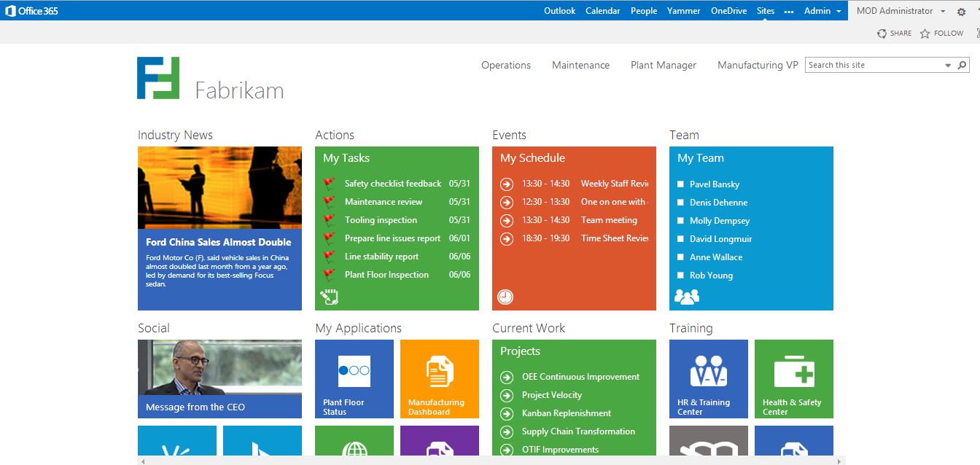Open People in the top bar
Viewport: 980px width, 465px height.
tap(644, 11)
